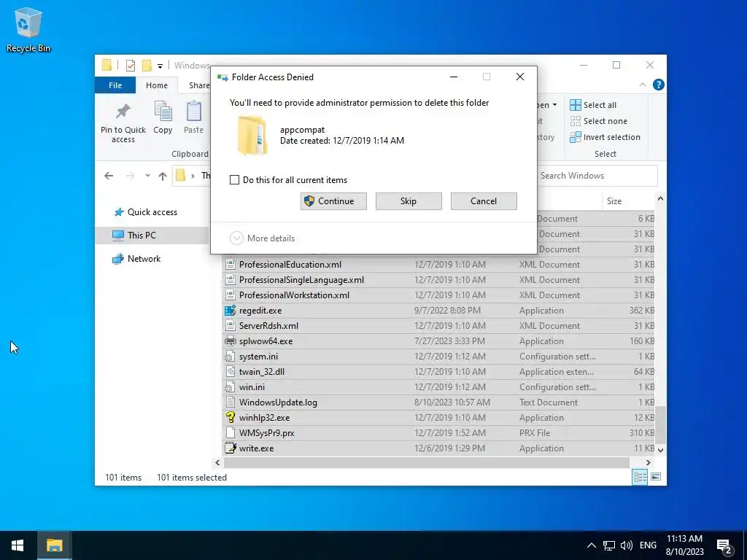Image resolution: width=747 pixels, height=560 pixels.
Task: Click Properties icon in quick access toolbar
Action: pyautogui.click(x=130, y=65)
